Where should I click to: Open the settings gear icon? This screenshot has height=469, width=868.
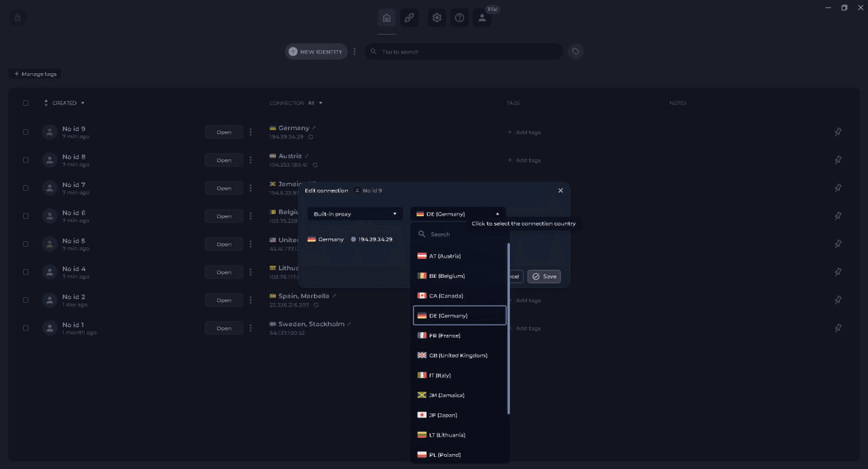tap(437, 18)
